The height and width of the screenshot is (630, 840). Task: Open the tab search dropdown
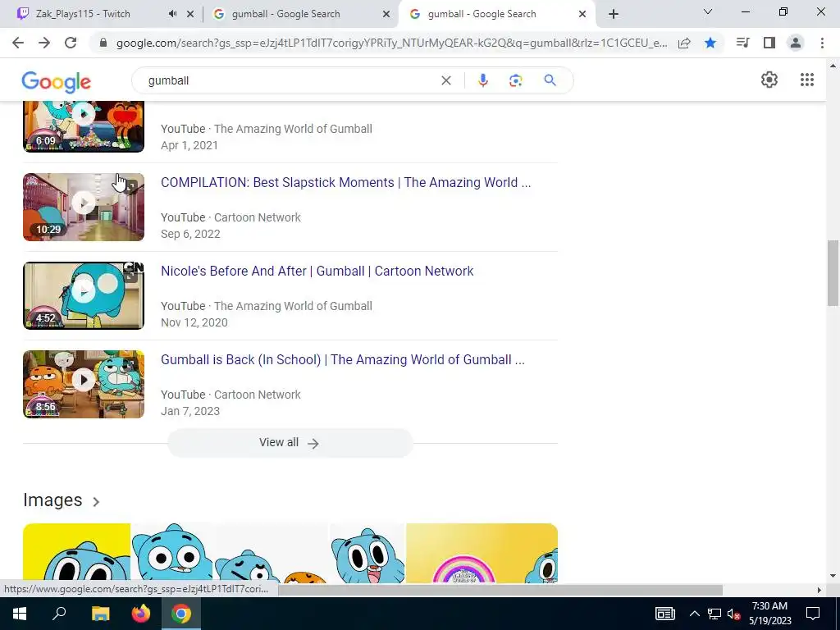coord(708,11)
